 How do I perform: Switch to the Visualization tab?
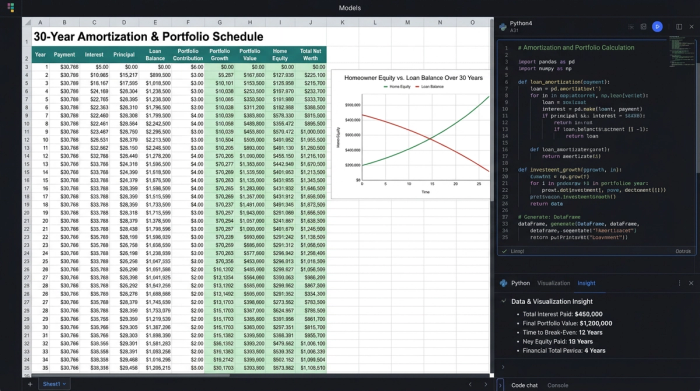pyautogui.click(x=554, y=283)
